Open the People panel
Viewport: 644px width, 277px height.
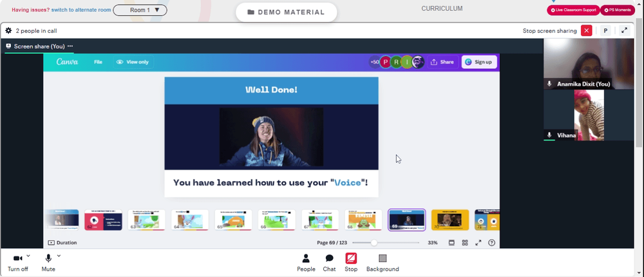[x=306, y=263]
